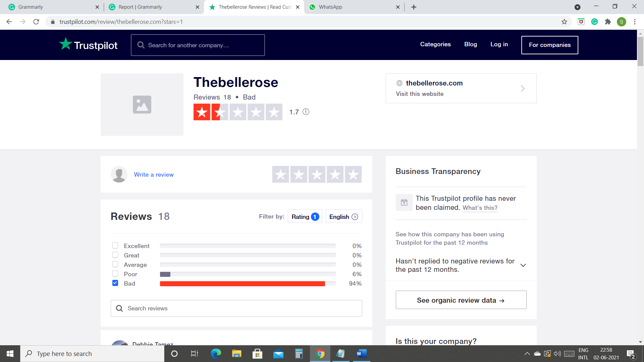Open the Categories menu item
This screenshot has height=362, width=644.
pos(435,44)
